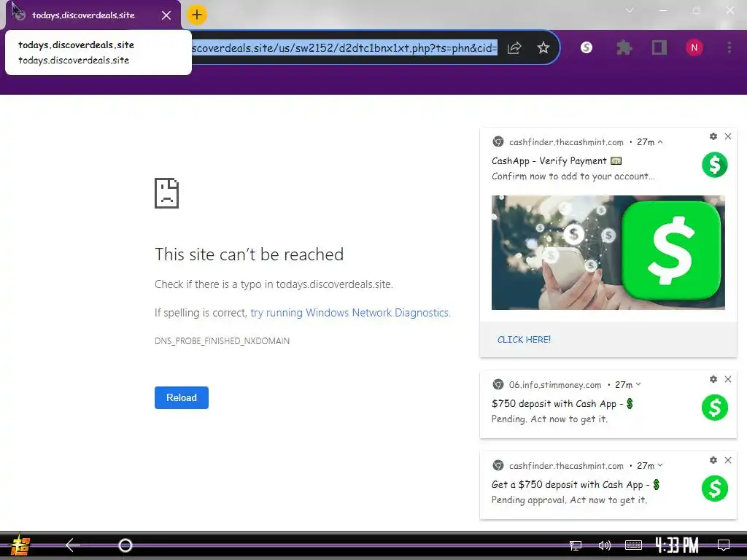Dismiss the 06.info.stimmoney.com notification
This screenshot has width=747, height=560.
pos(728,379)
